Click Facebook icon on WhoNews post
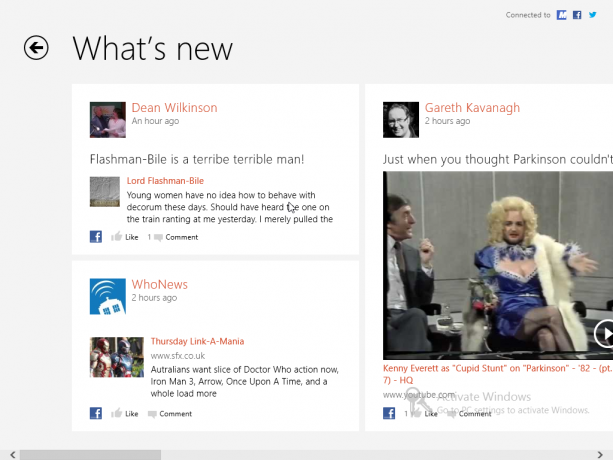Screen dimensions: 613x460 pos(96,413)
